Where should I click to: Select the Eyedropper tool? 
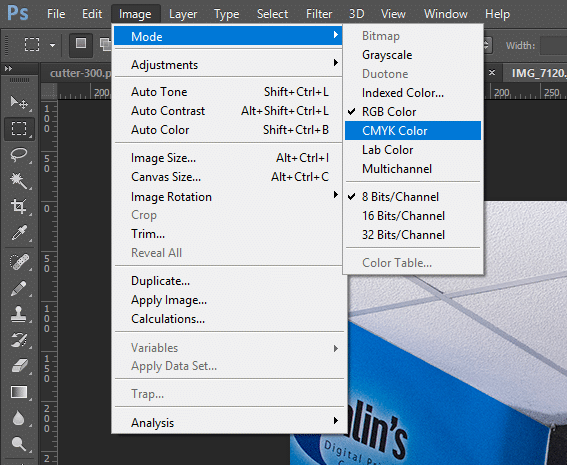pyautogui.click(x=19, y=233)
